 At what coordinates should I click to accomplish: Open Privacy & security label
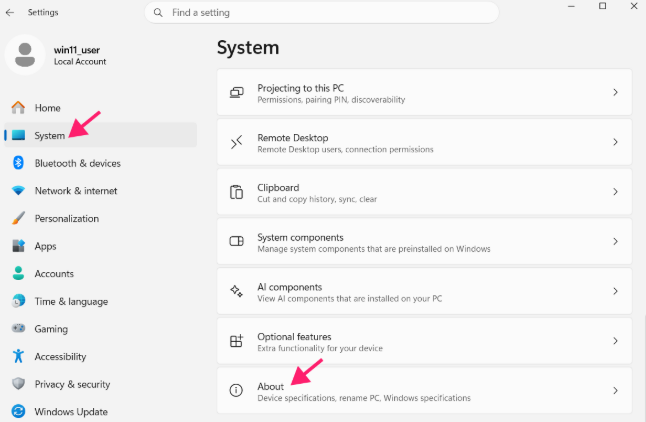[73, 384]
